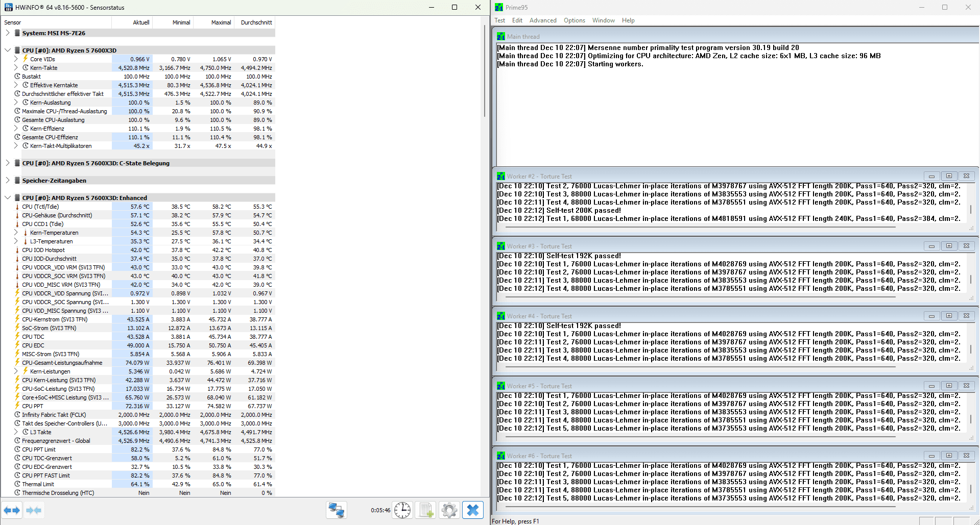
Task: Minimize the Worker #4 child window
Action: [931, 316]
